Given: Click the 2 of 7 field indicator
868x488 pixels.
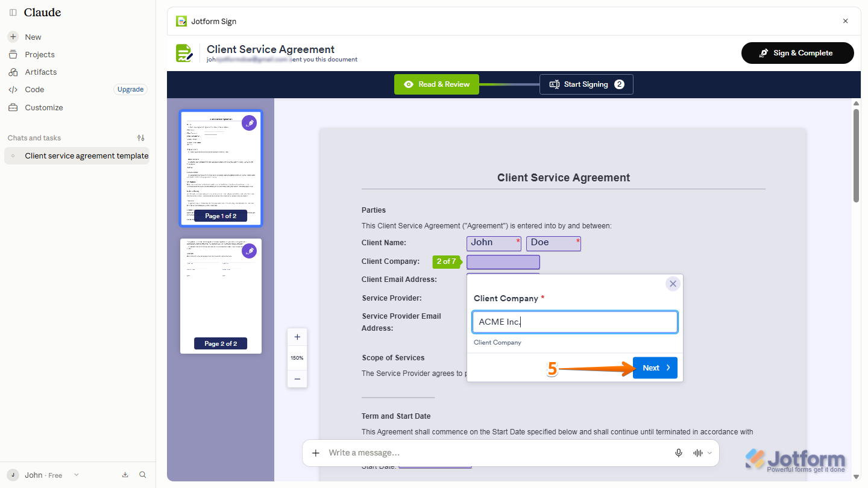Looking at the screenshot, I should click(x=447, y=261).
